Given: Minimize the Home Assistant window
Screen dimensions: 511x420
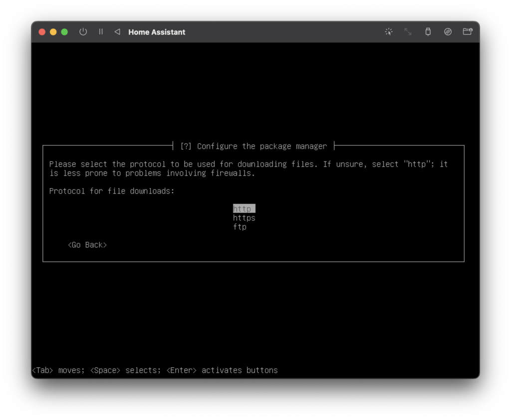Looking at the screenshot, I should point(53,32).
